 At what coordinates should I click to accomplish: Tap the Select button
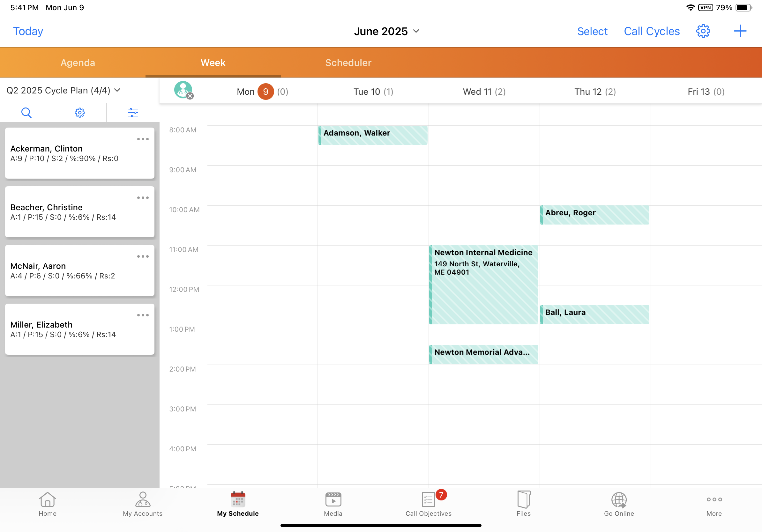point(592,31)
